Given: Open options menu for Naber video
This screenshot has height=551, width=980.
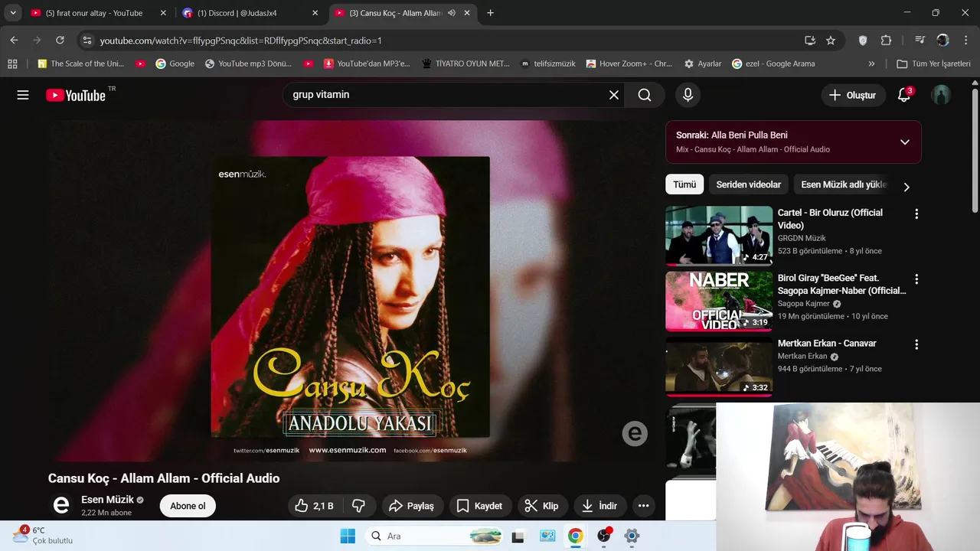Looking at the screenshot, I should pyautogui.click(x=916, y=279).
